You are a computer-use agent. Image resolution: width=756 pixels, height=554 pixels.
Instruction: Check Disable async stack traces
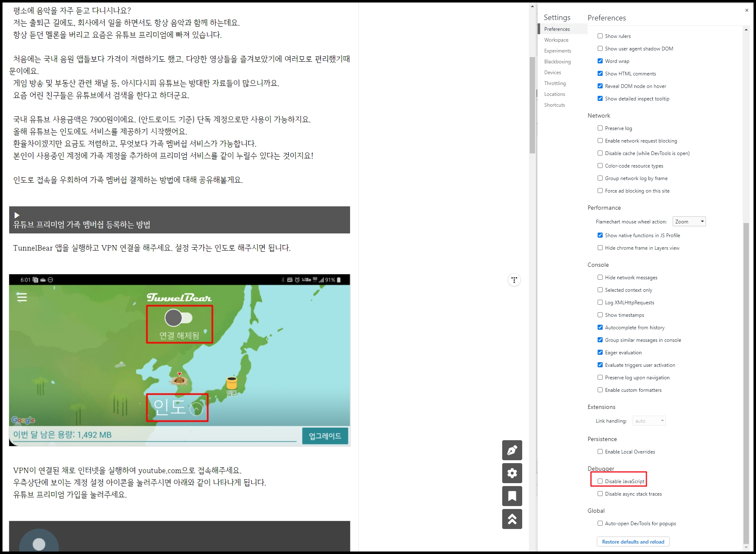pos(600,494)
